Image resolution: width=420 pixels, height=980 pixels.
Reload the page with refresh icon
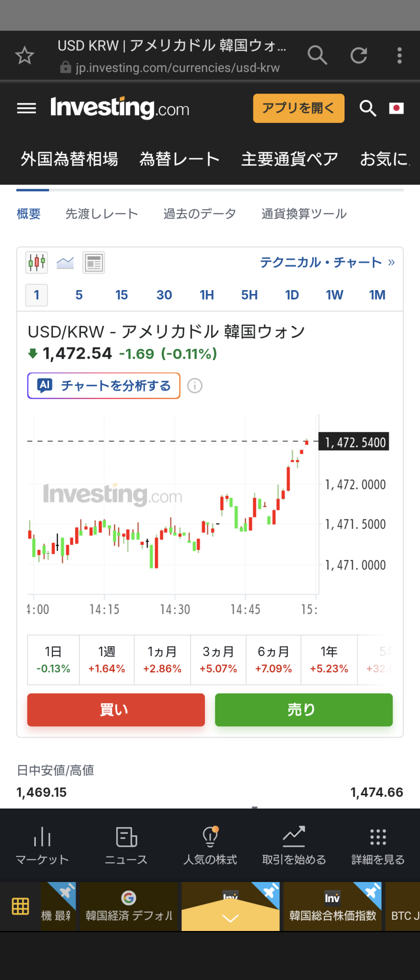359,55
